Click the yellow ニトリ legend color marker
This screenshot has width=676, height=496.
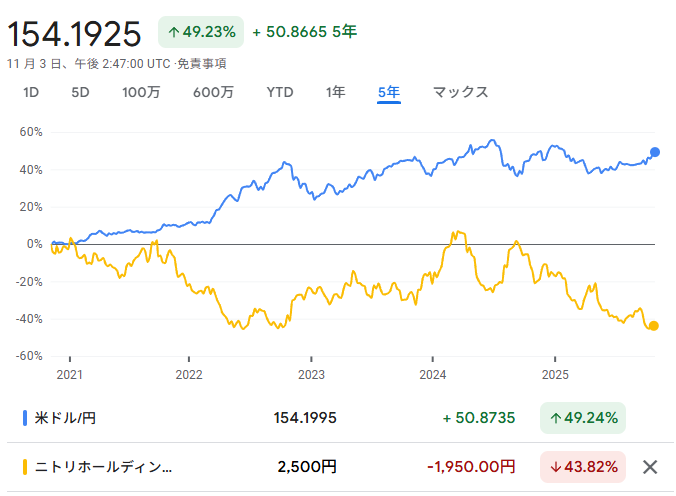[x=25, y=466]
